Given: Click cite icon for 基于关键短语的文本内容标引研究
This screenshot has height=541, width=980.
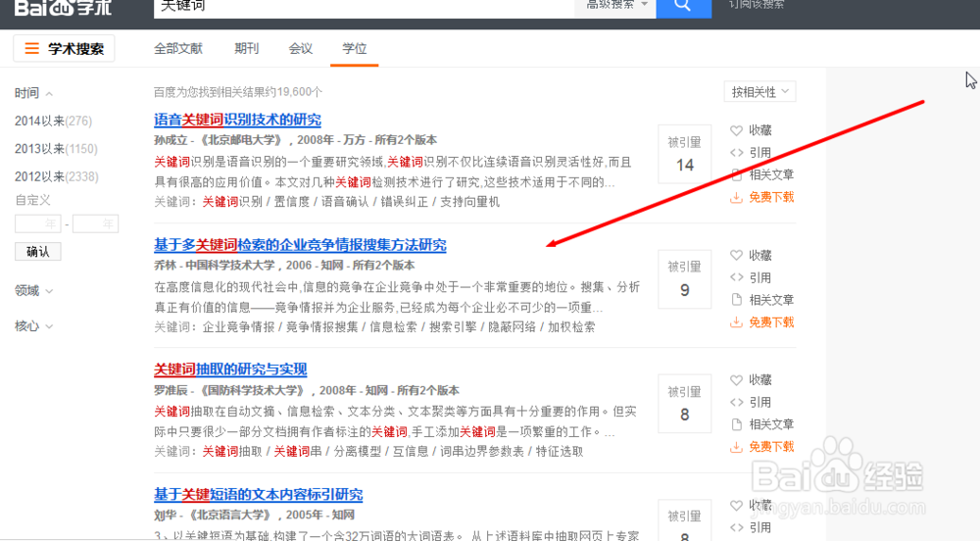Looking at the screenshot, I should [x=736, y=527].
